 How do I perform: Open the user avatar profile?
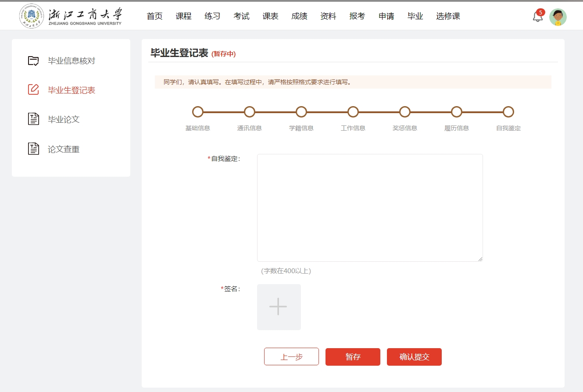pos(558,17)
